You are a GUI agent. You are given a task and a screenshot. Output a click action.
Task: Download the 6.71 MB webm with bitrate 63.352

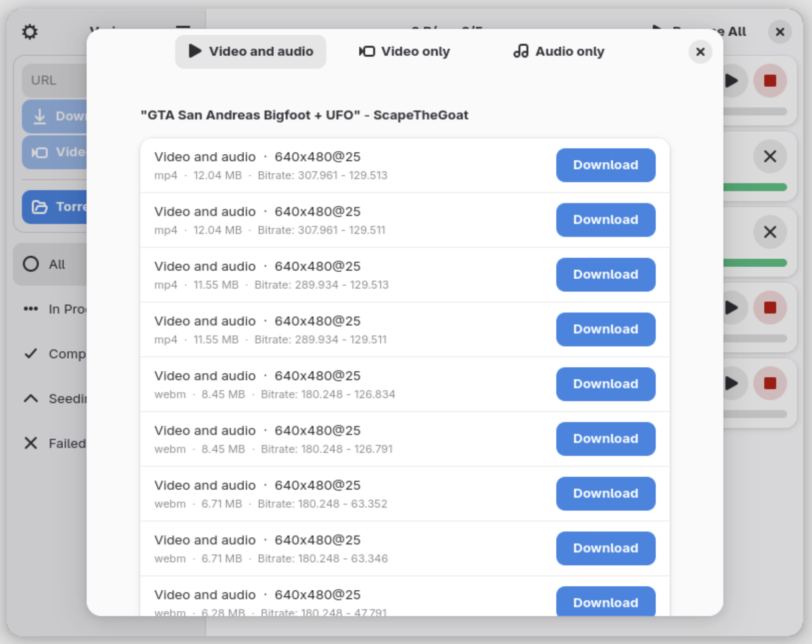click(606, 494)
